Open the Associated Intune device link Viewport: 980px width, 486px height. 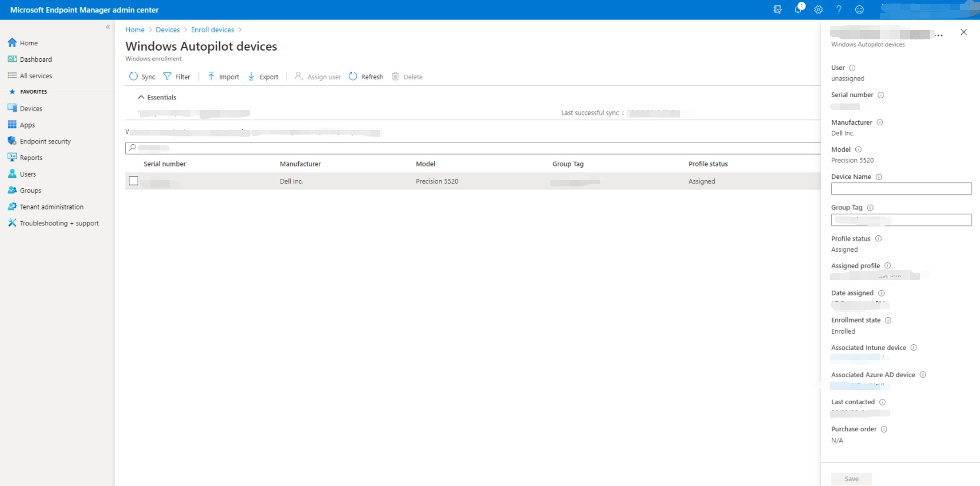pos(858,358)
